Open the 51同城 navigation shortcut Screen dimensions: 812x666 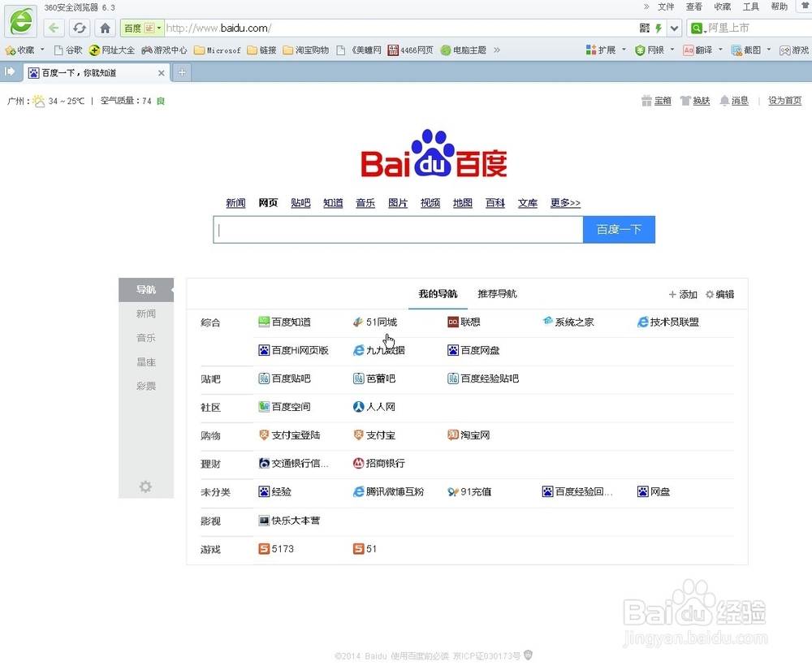point(375,322)
